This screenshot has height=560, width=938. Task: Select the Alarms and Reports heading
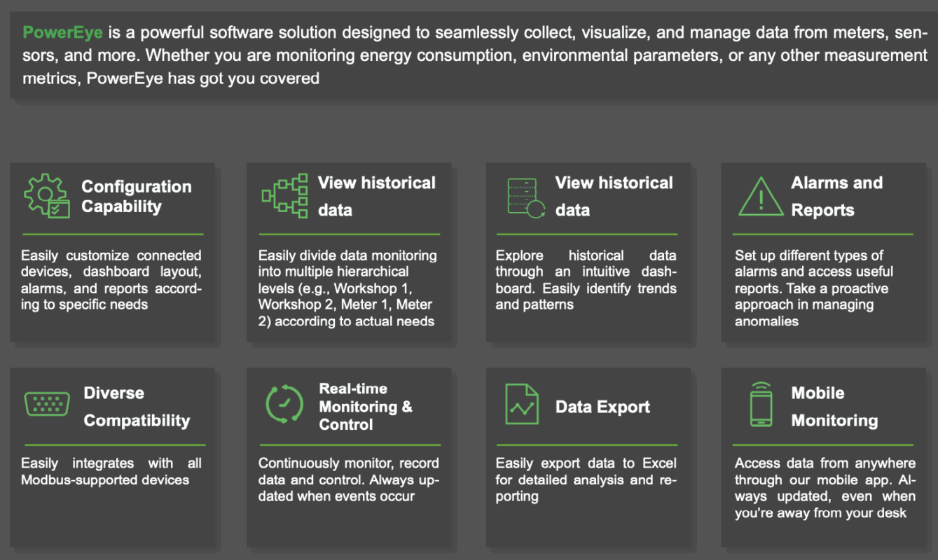point(836,197)
